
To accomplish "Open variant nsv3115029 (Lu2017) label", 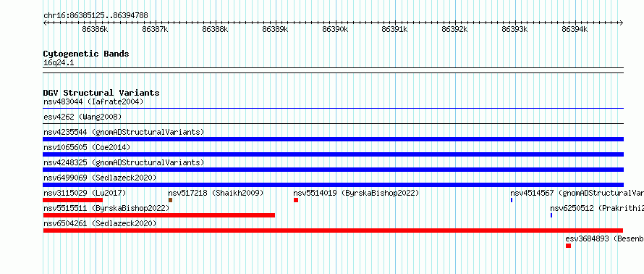I will [85, 193].
